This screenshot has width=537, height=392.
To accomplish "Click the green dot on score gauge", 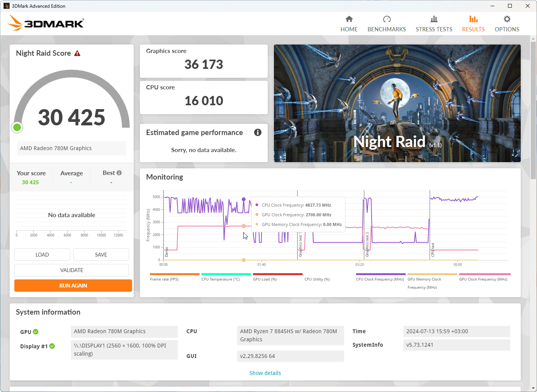I will click(17, 127).
